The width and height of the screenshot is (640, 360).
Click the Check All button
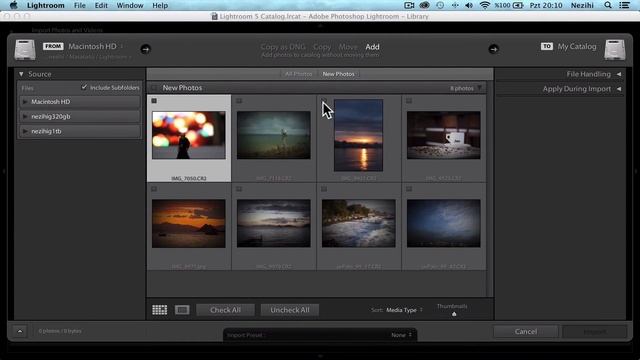(x=225, y=310)
